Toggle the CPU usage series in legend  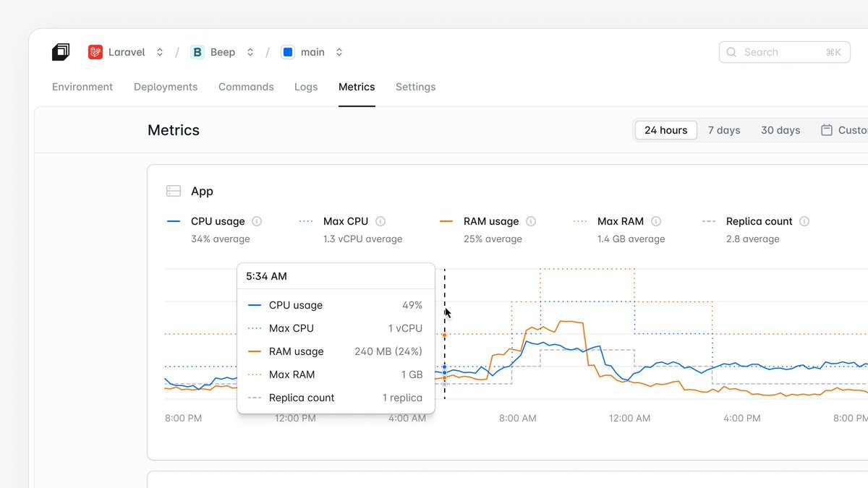coord(217,221)
